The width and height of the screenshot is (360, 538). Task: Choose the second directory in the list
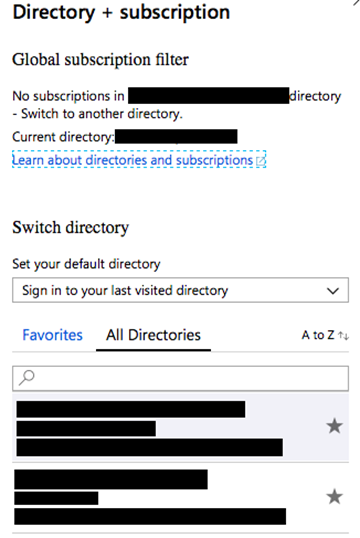(x=181, y=498)
